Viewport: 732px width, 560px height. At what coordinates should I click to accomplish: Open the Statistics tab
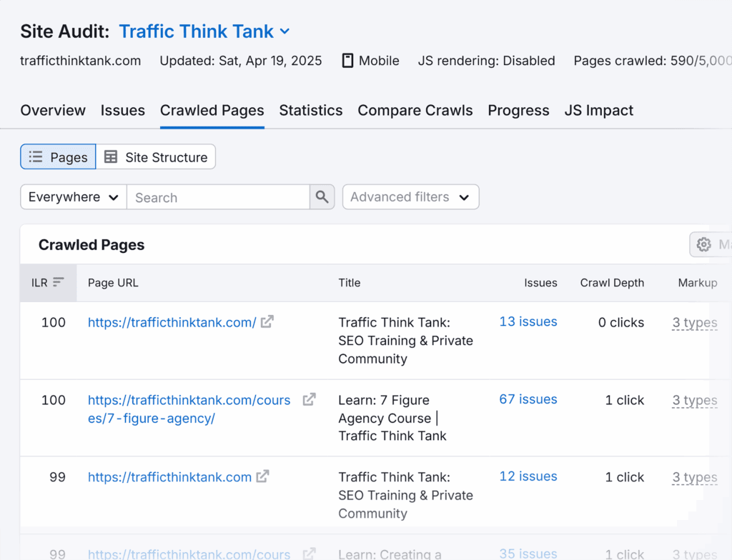310,111
